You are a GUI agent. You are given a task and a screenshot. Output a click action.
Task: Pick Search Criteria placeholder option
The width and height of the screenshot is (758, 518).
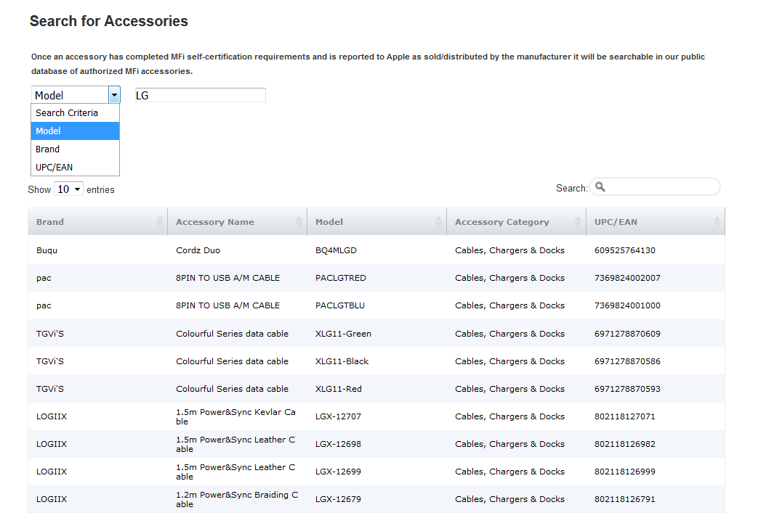[67, 113]
